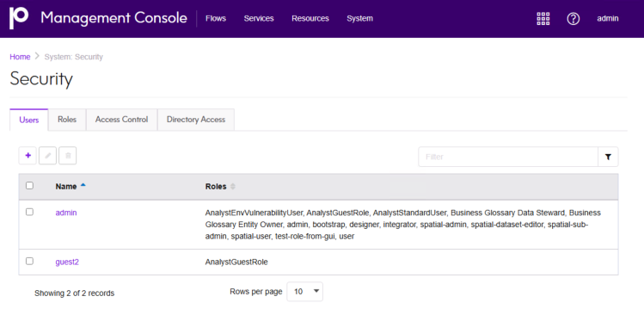Check the admin row checkbox
Screen dimensions: 644x315
point(29,213)
